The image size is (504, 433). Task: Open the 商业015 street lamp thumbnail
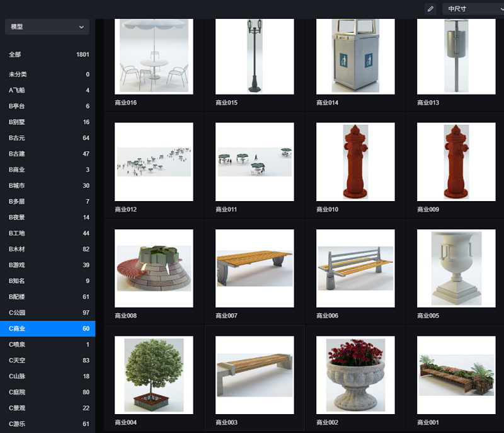point(255,57)
